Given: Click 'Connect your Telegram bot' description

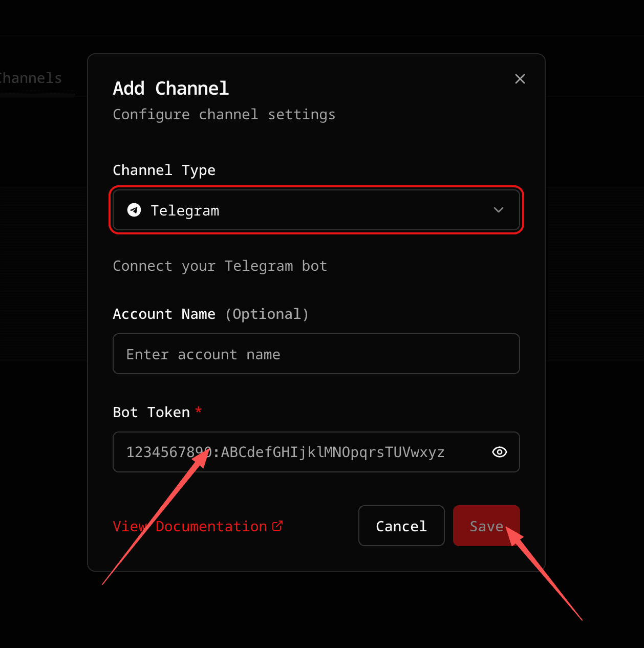Looking at the screenshot, I should (x=220, y=266).
